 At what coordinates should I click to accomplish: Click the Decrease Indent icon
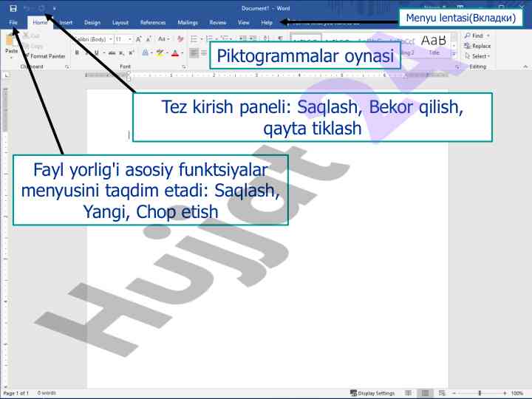pyautogui.click(x=242, y=38)
